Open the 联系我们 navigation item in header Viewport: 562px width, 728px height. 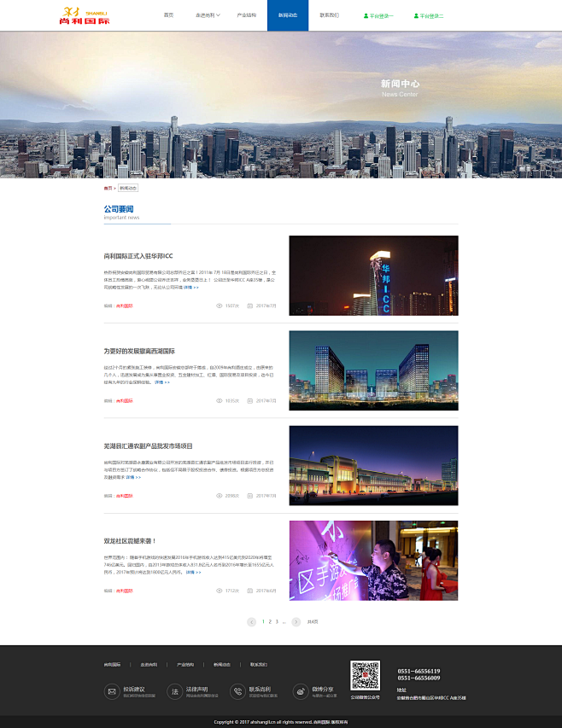coord(329,15)
